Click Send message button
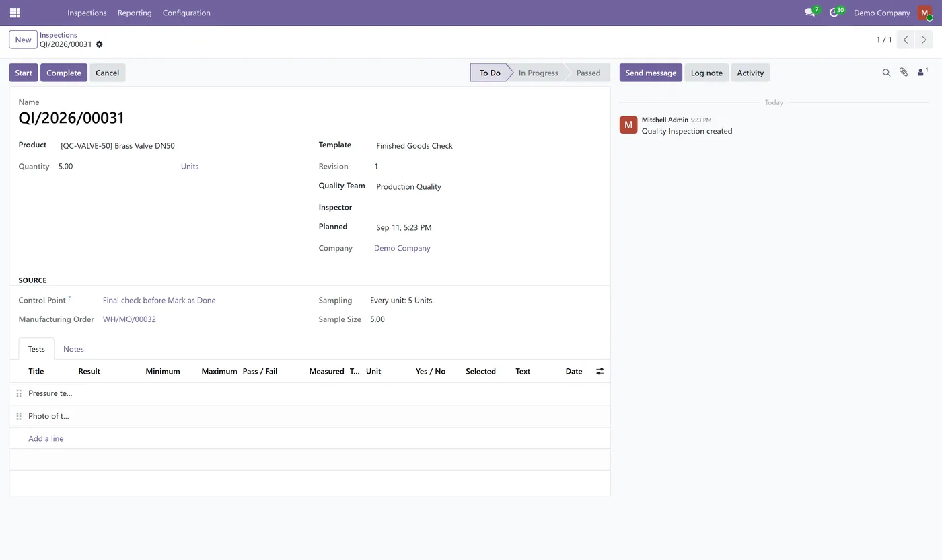This screenshot has width=942, height=560. (x=651, y=73)
